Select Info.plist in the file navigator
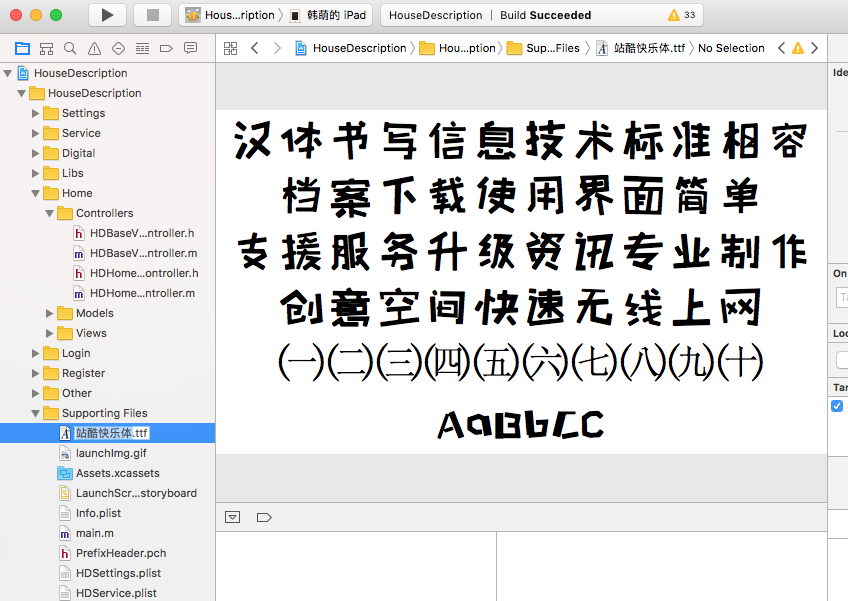 pos(98,513)
